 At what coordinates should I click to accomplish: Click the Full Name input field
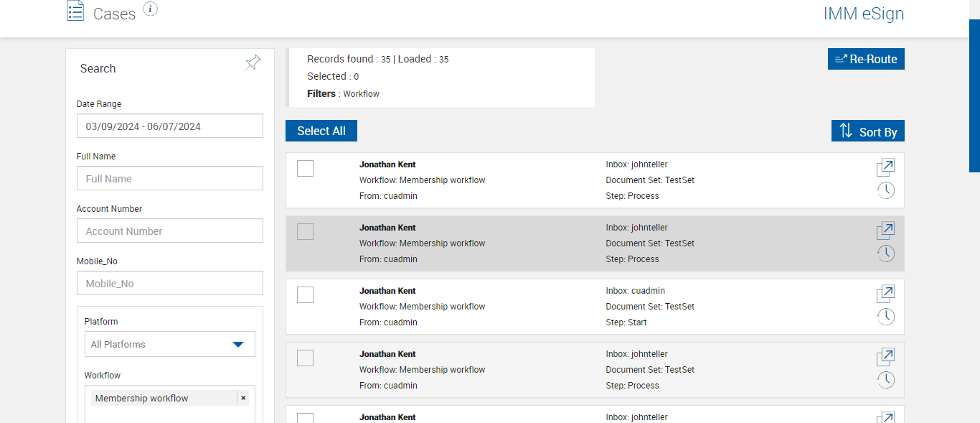click(169, 179)
